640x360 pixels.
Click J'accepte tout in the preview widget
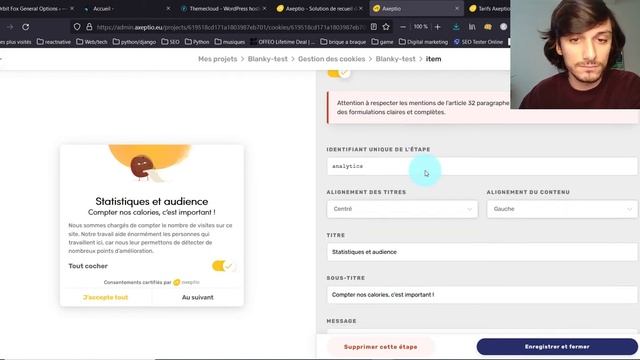(105, 297)
